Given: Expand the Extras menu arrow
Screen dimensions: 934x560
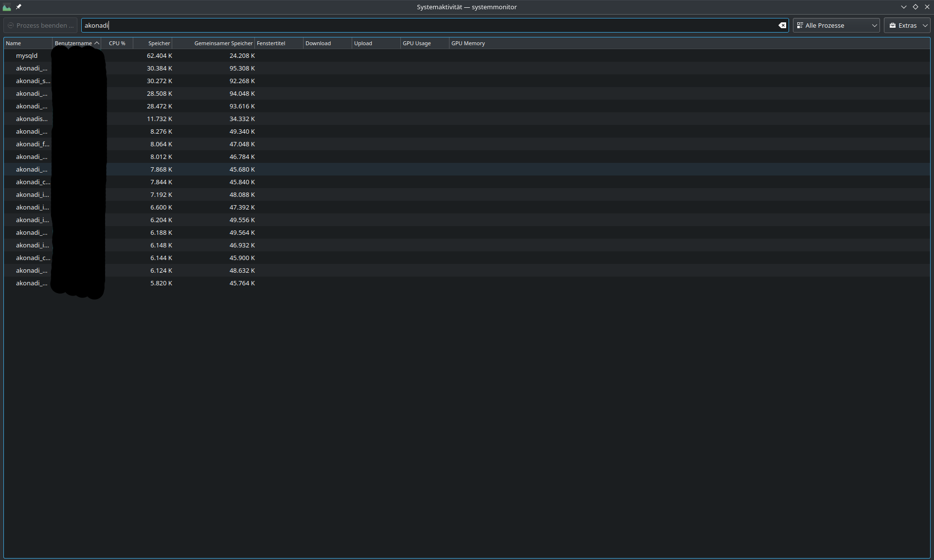Looking at the screenshot, I should (925, 25).
